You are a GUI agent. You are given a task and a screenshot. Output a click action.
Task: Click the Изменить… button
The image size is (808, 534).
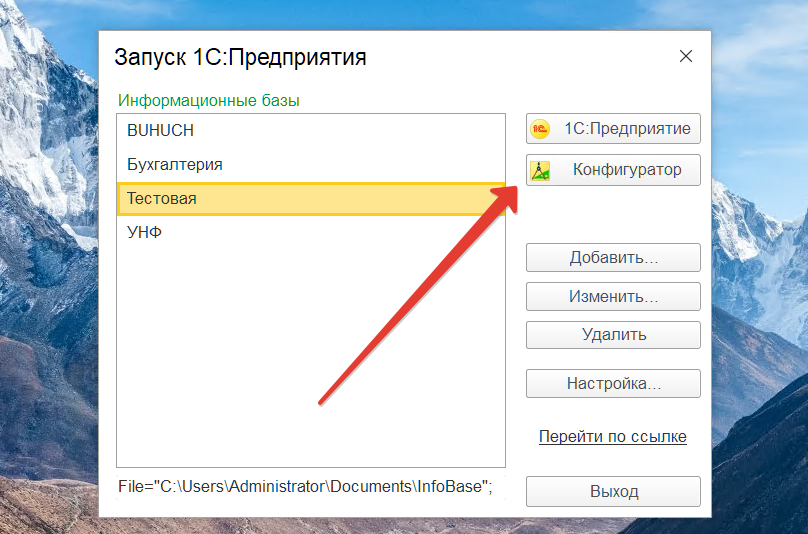click(x=613, y=296)
